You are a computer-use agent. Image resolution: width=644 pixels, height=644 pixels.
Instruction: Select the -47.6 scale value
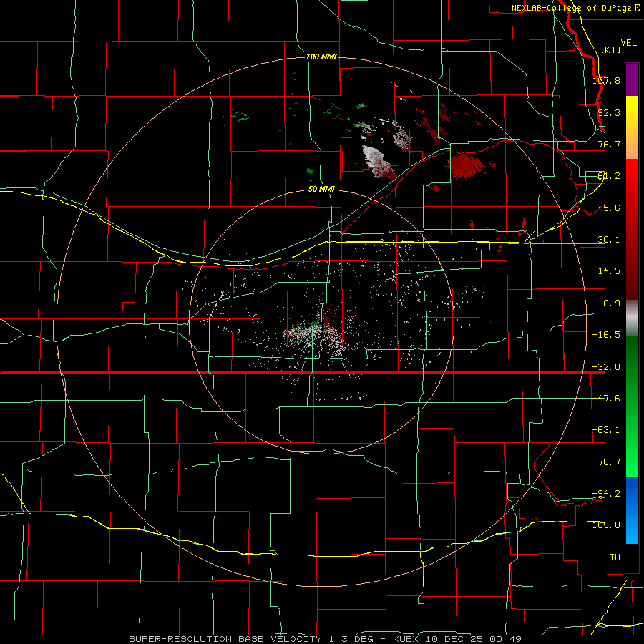coord(606,399)
